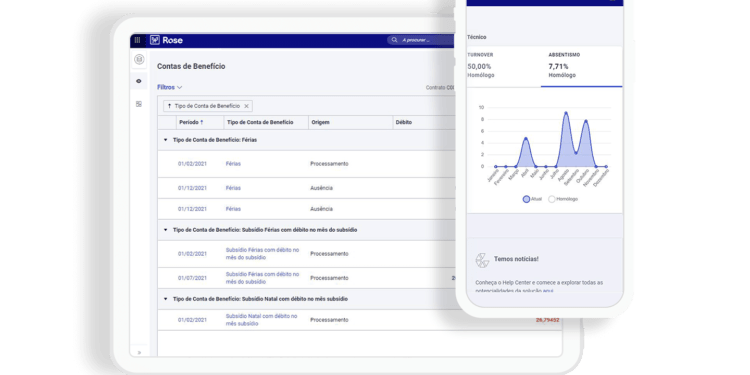Expand the Filtros dropdown

tap(170, 88)
